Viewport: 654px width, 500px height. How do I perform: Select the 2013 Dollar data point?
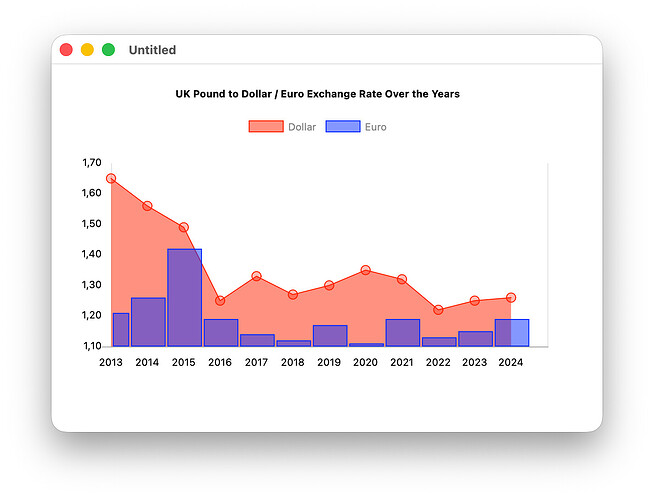[111, 179]
